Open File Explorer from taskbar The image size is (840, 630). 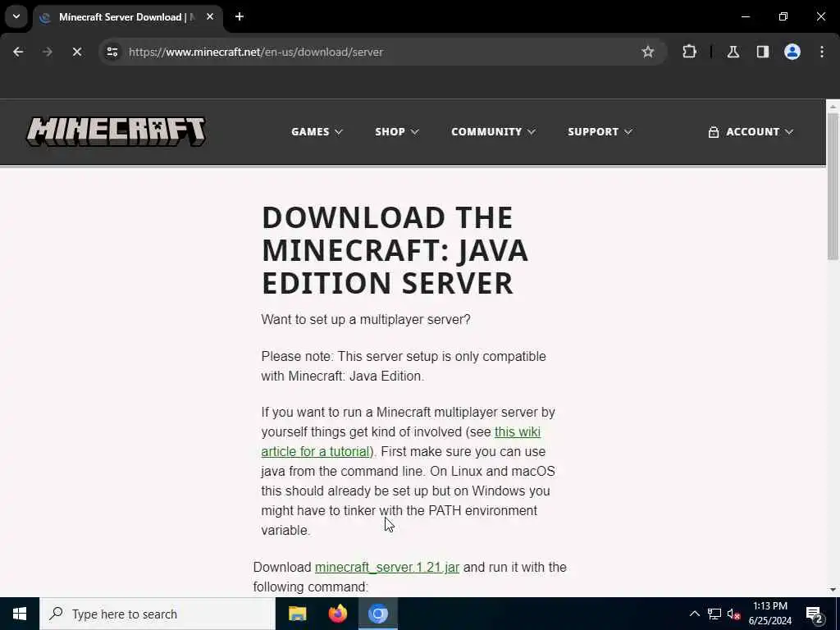click(x=297, y=614)
